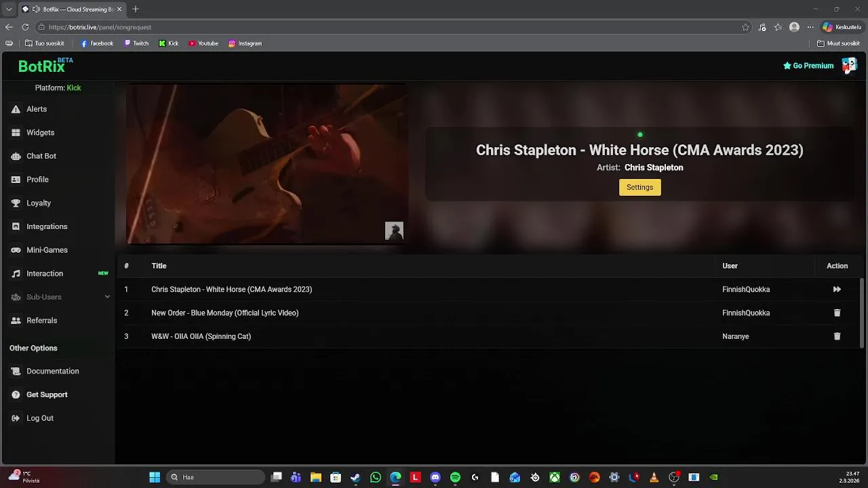Select Chris Stapleton White Horse queue row title
868x488 pixels.
pyautogui.click(x=231, y=289)
